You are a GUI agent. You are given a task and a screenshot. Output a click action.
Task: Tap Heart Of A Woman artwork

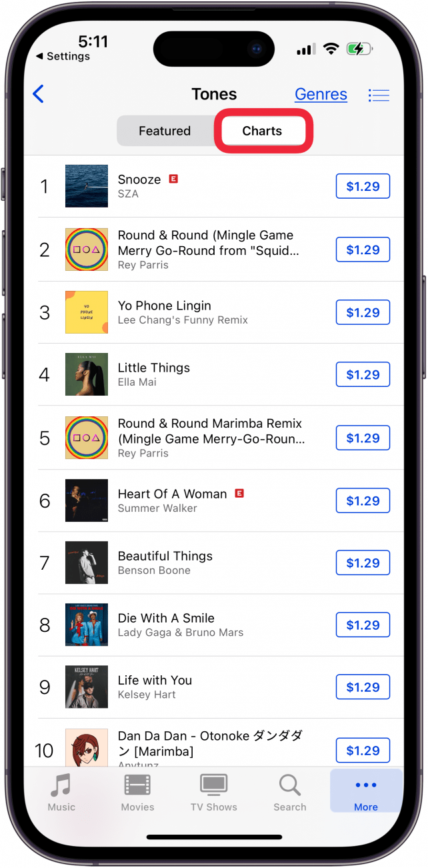(x=87, y=500)
